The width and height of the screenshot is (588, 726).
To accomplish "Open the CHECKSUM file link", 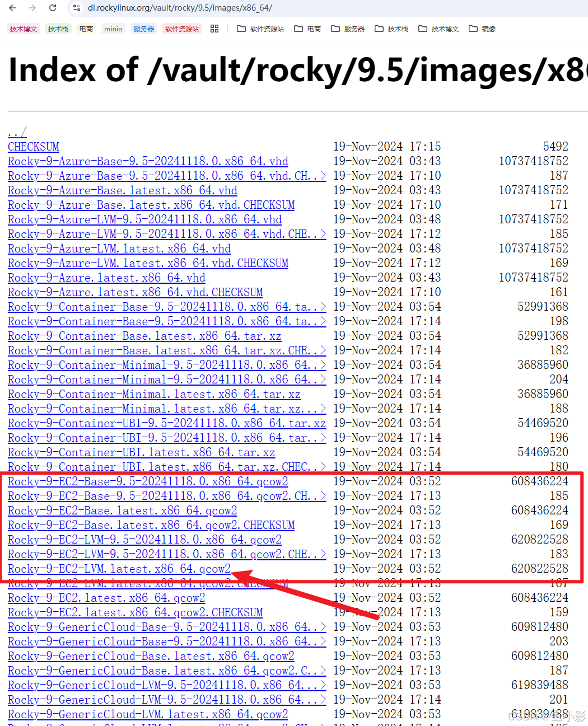I will click(x=34, y=147).
